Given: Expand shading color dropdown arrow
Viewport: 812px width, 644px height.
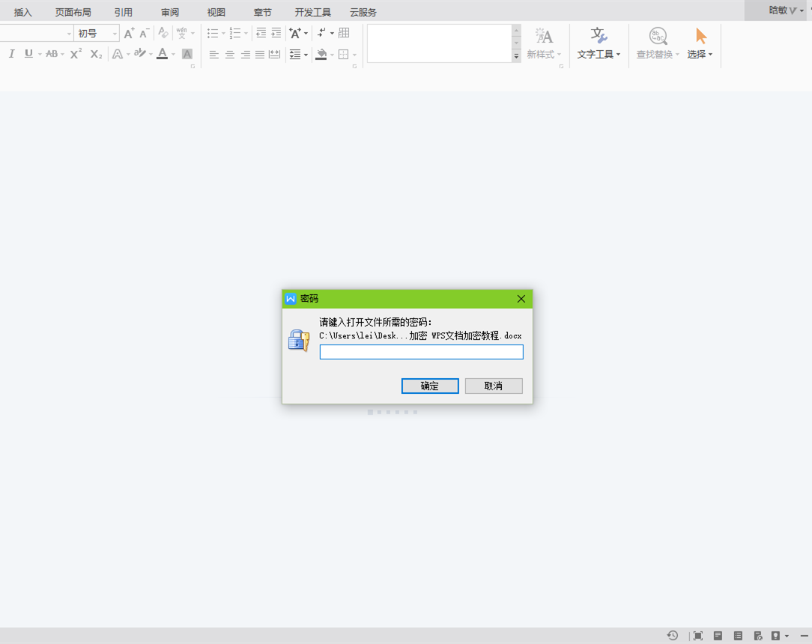Looking at the screenshot, I should [x=332, y=55].
